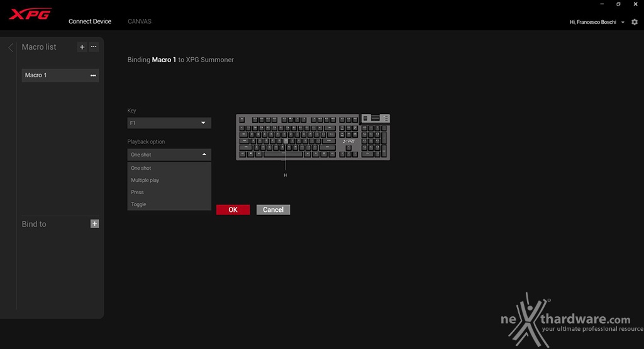Collapse the Playback option dropdown
Viewport: 644px width, 349px height.
click(169, 155)
